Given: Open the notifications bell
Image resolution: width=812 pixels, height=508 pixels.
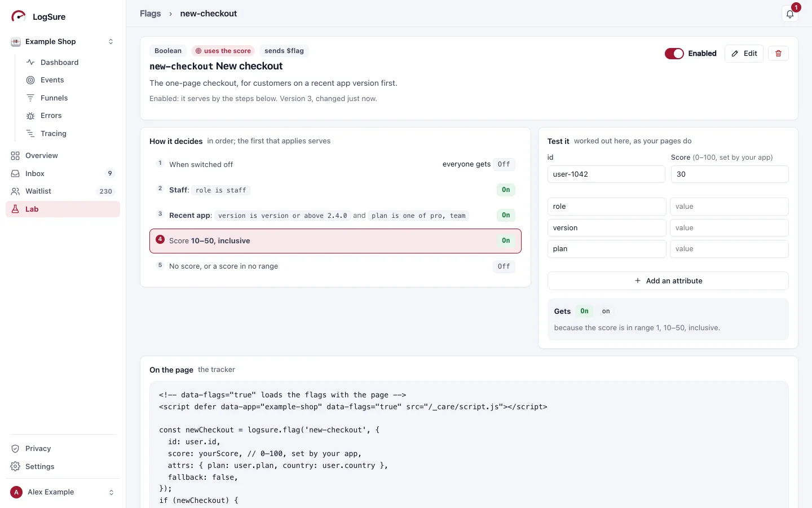Looking at the screenshot, I should (790, 14).
